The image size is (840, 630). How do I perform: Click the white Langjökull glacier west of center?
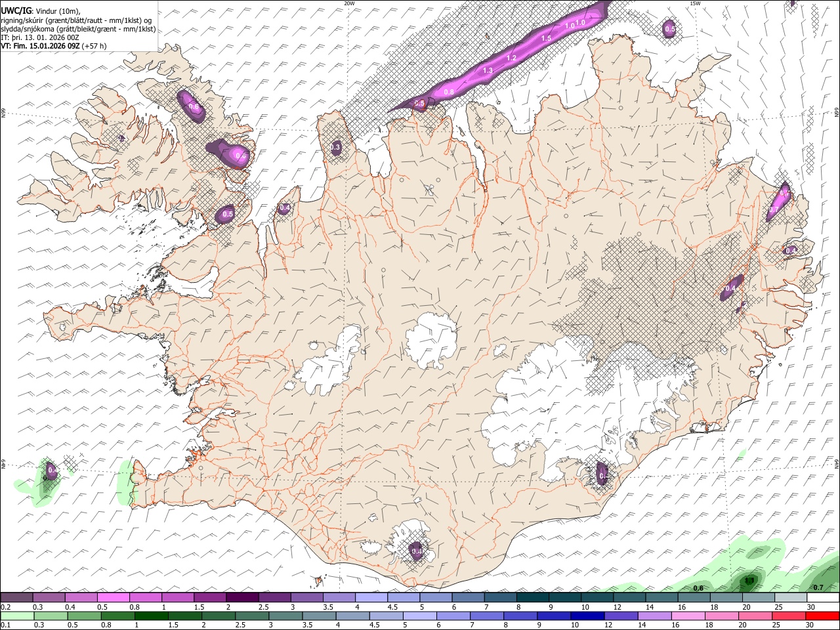click(x=328, y=362)
